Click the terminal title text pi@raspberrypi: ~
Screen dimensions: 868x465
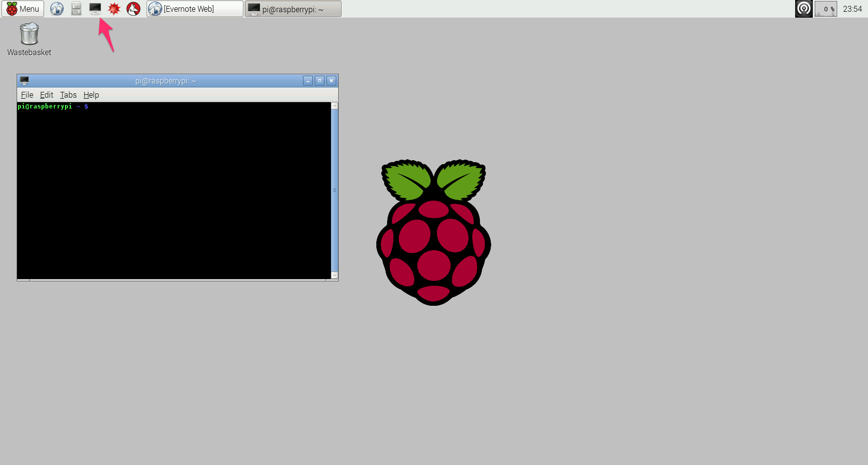pos(166,81)
